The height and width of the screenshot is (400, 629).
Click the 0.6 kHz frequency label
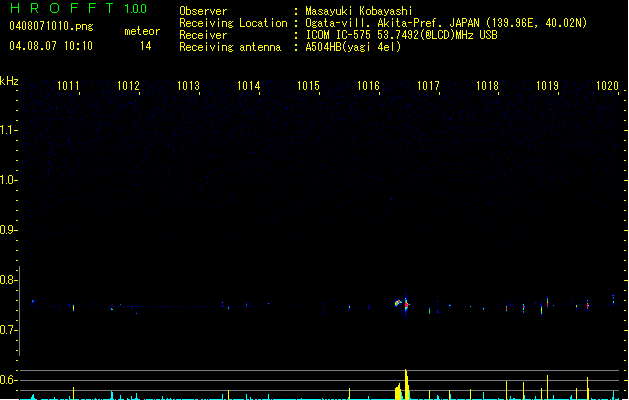[8, 380]
